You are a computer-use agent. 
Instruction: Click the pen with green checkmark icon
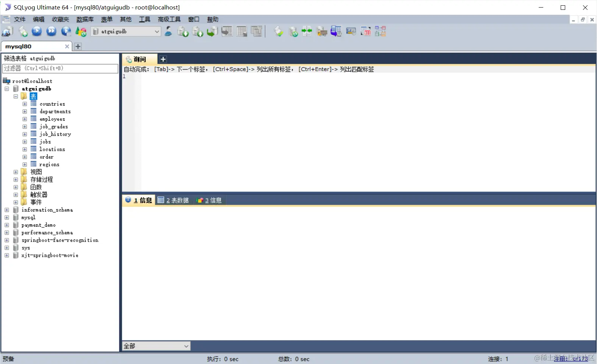[279, 31]
